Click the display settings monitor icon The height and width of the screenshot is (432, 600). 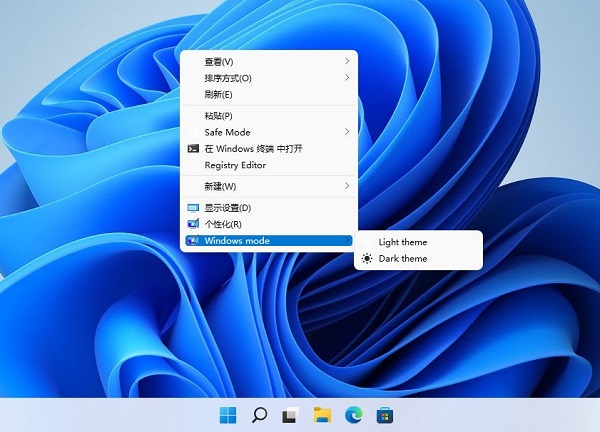click(x=193, y=208)
